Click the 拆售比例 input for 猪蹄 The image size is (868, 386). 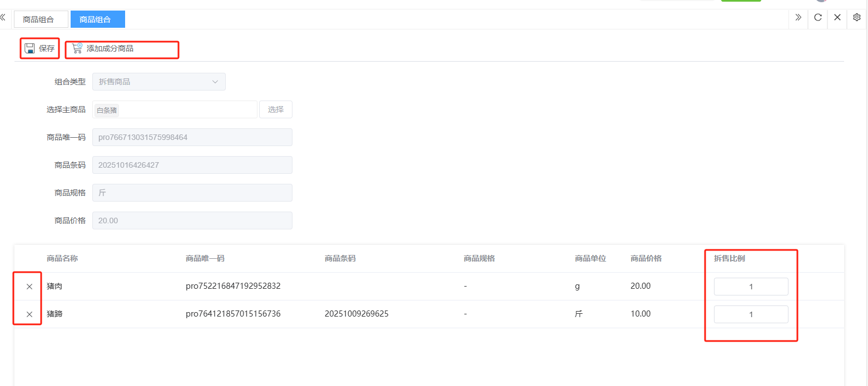point(751,314)
